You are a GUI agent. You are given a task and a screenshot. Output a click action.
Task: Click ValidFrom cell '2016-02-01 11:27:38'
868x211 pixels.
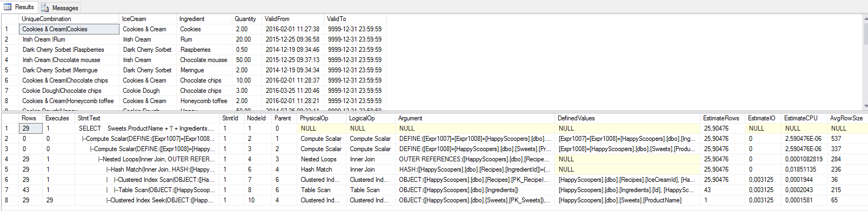click(x=293, y=29)
